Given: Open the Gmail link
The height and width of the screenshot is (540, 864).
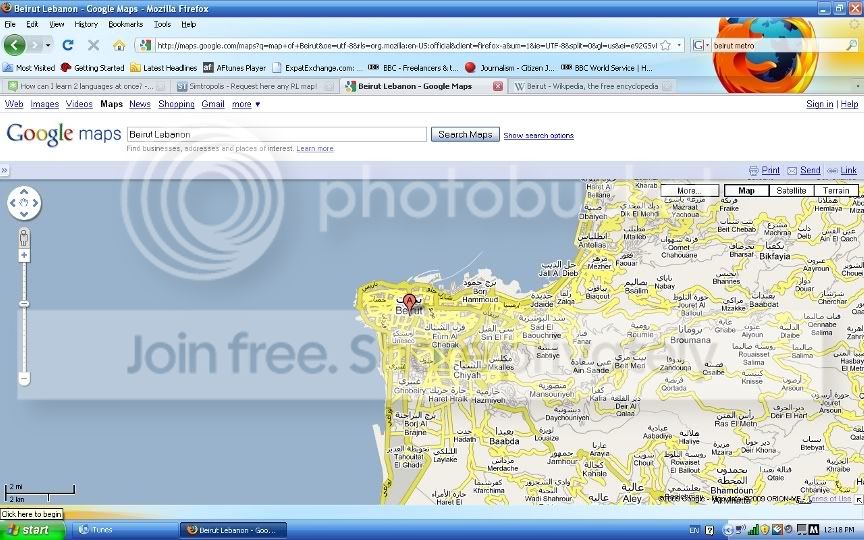Looking at the screenshot, I should (x=213, y=104).
